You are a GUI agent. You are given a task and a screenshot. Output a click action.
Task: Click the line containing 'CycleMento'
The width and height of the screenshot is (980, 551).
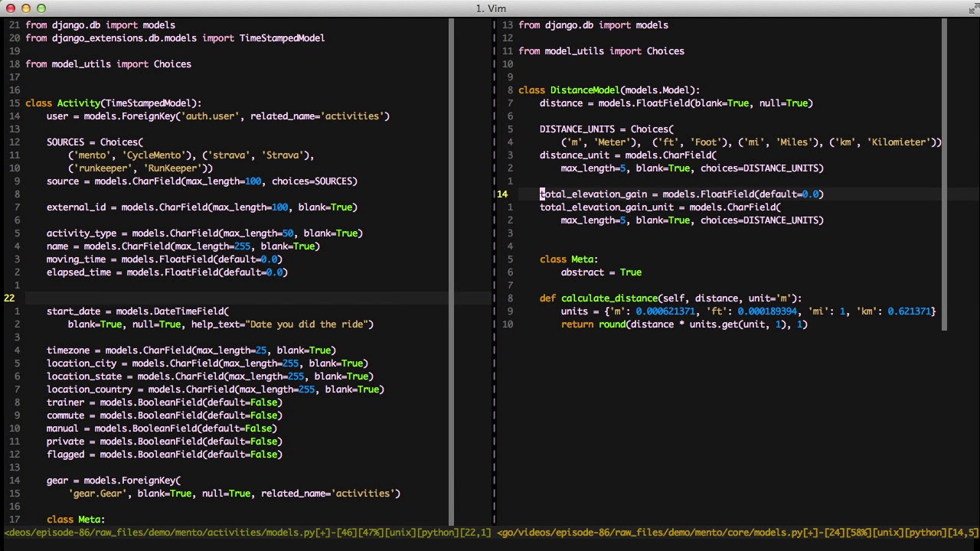pos(191,155)
